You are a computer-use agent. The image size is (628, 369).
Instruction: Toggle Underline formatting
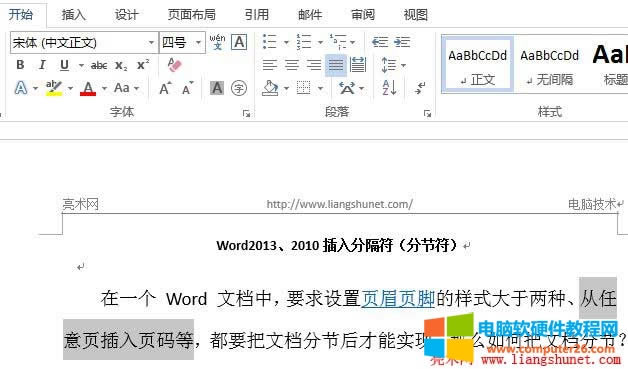tap(64, 65)
